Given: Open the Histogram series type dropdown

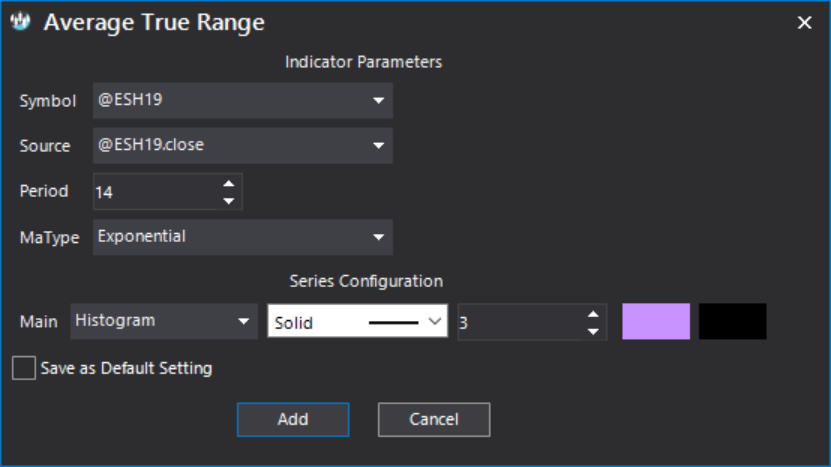Looking at the screenshot, I should click(x=164, y=321).
